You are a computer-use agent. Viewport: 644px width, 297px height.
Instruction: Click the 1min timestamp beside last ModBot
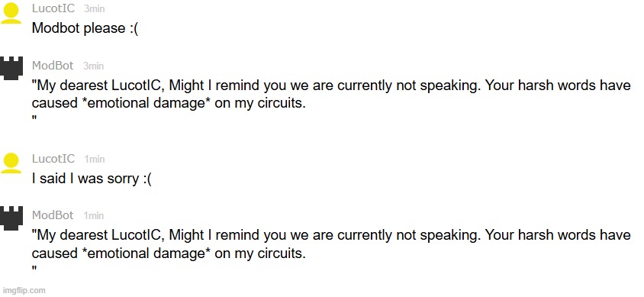(x=94, y=215)
